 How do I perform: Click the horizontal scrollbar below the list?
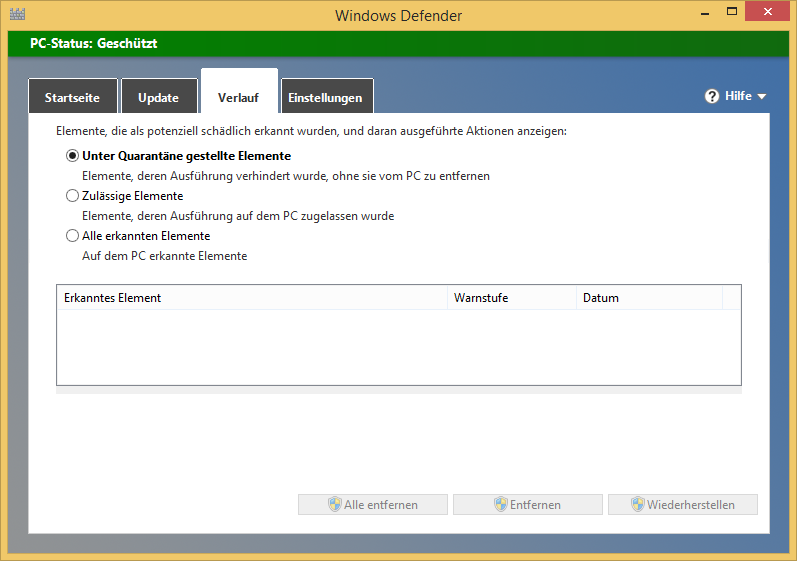pos(398,390)
